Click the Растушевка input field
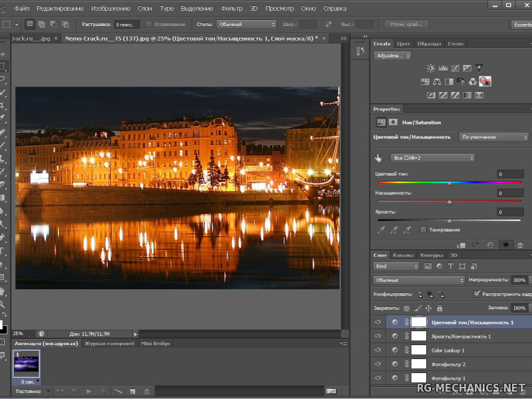The image size is (532, 399). click(126, 24)
